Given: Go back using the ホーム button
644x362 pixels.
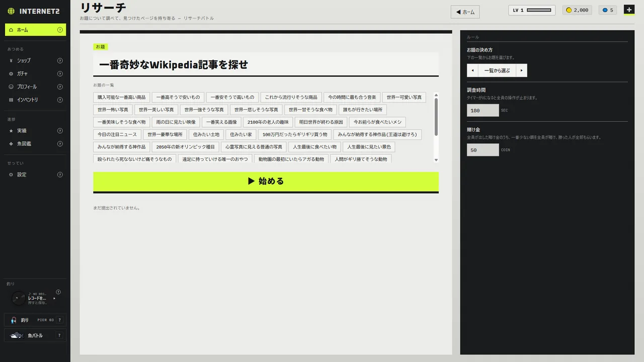Looking at the screenshot, I should point(465,12).
